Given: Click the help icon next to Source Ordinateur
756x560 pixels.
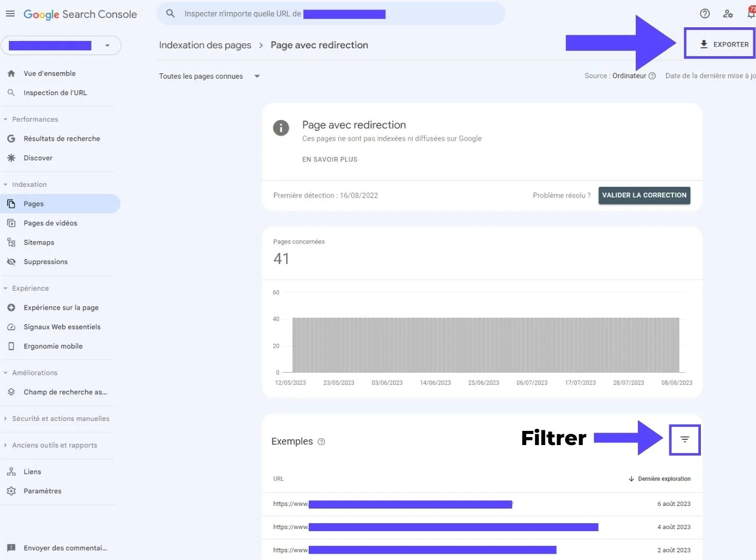Looking at the screenshot, I should coord(652,76).
